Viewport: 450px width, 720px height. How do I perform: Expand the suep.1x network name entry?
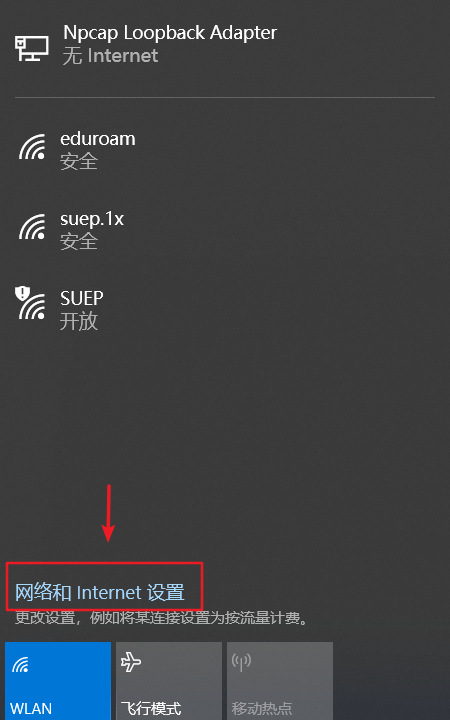[92, 219]
